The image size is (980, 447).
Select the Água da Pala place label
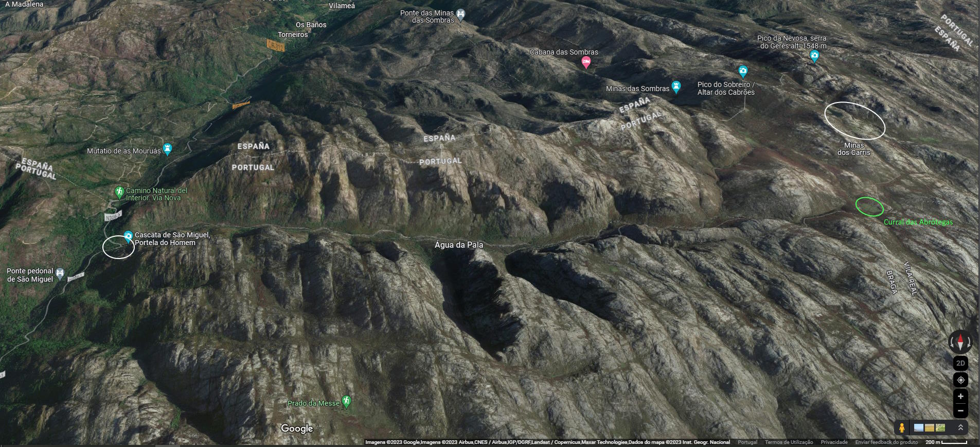(x=459, y=245)
